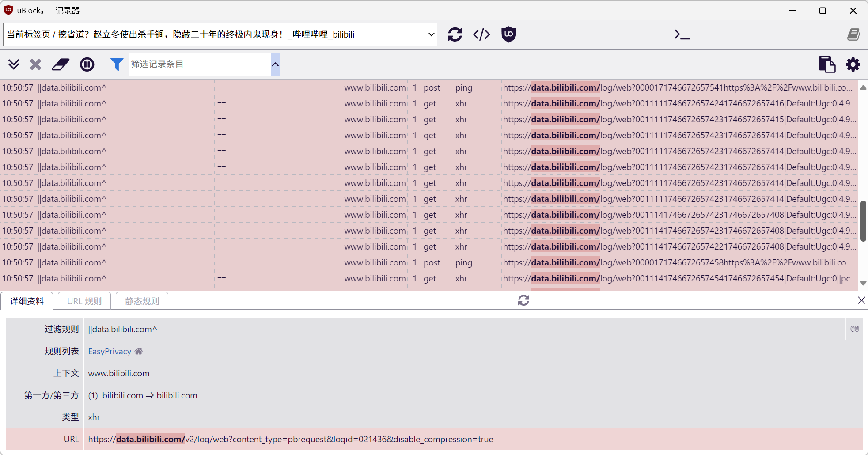Maximize the uBlock logger window
The width and height of the screenshot is (868, 455).
(823, 11)
